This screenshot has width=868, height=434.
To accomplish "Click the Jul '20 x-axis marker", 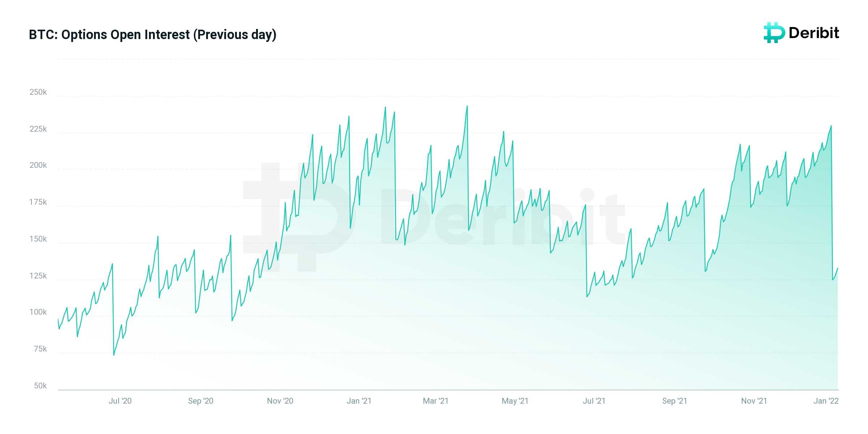I will 120,401.
